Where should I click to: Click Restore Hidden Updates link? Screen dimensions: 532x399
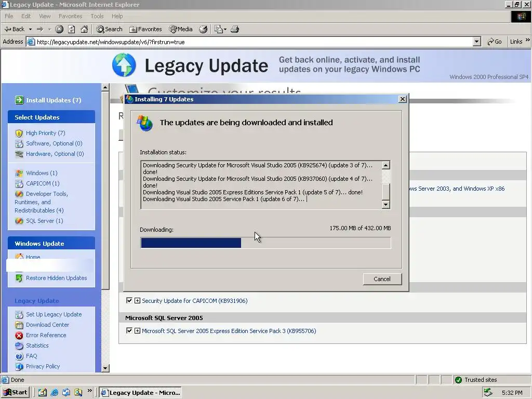tap(56, 278)
